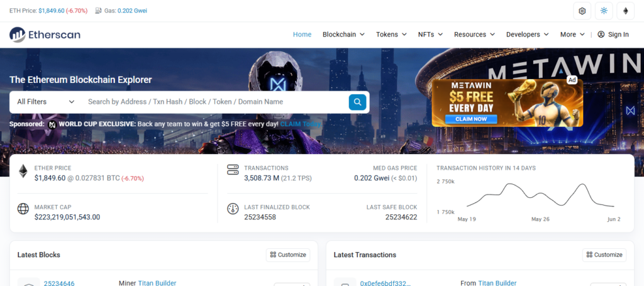The image size is (644, 286).
Task: Click the May 26 chart axis label
Action: (540, 219)
